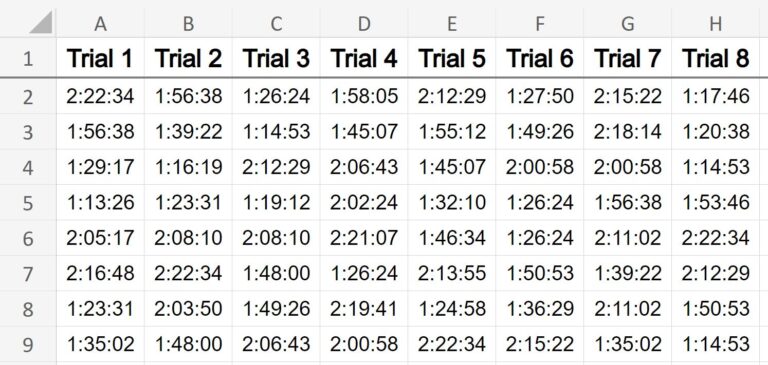Click the Select All corner triangle
The image size is (768, 365).
41,23
